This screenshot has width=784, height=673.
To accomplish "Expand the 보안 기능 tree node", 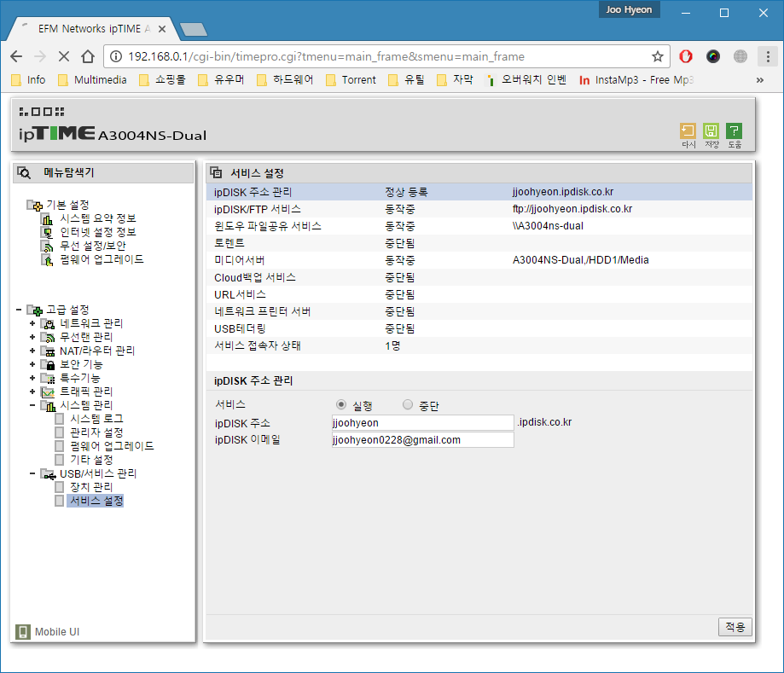I will (x=32, y=364).
